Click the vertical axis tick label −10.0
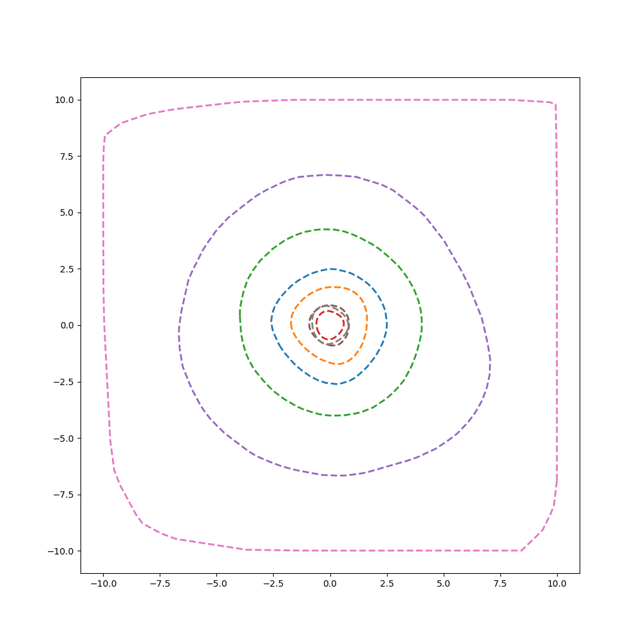This screenshot has width=644, height=644. (61, 551)
